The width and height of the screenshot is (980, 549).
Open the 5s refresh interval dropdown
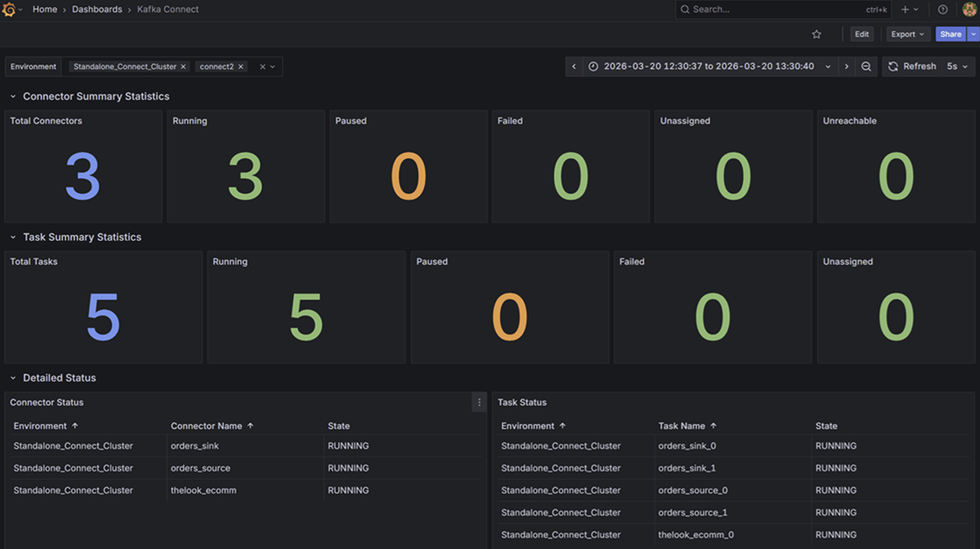957,67
